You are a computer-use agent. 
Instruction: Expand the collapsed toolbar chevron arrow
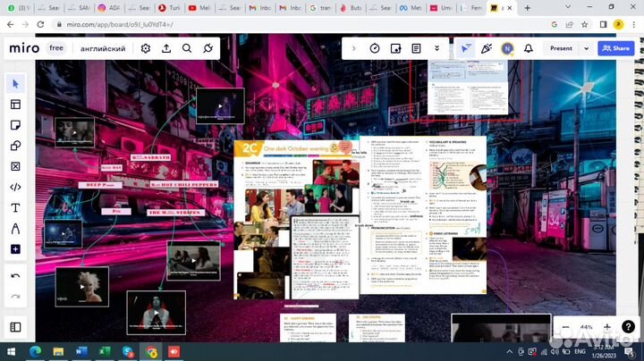[x=353, y=48]
